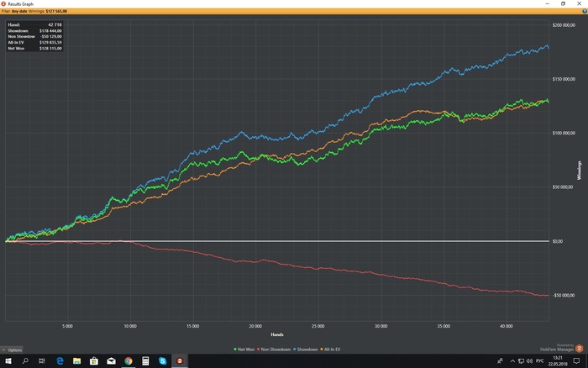Screen dimensions: 588x368
Task: Click the '$150 000,00' axis label
Action: [x=564, y=79]
